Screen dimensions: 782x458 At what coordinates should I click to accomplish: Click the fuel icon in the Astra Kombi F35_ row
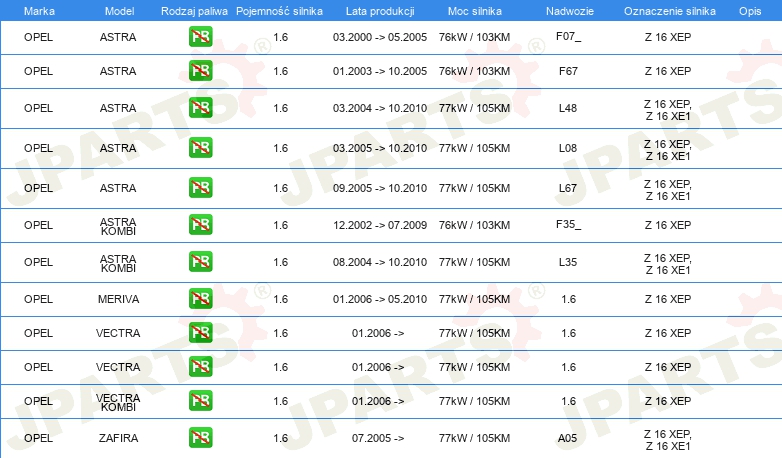200,225
